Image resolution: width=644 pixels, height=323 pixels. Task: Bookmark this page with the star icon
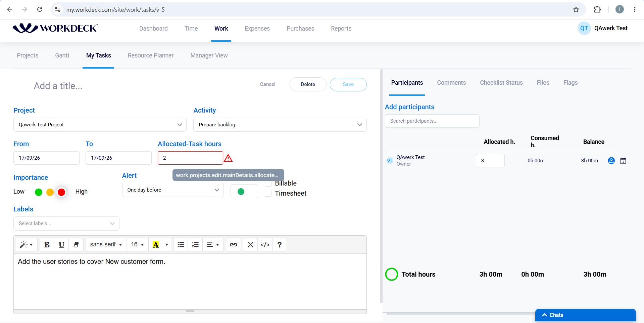[576, 9]
